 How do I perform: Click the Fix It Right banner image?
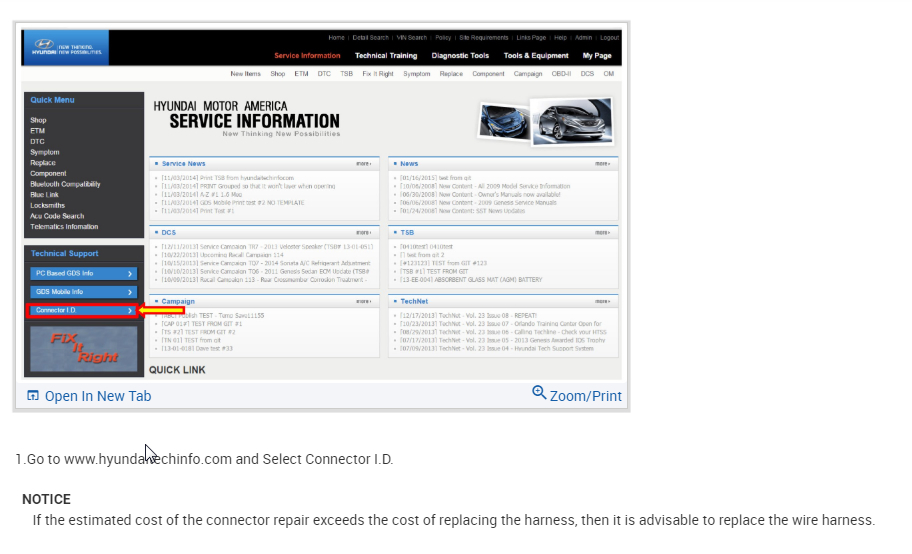coord(84,349)
